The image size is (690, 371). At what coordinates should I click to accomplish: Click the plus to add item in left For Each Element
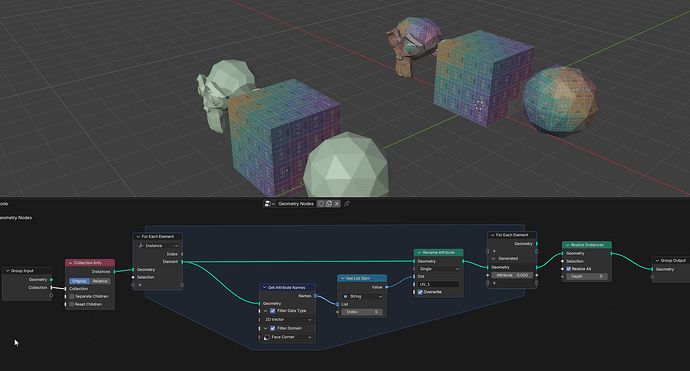pos(140,285)
